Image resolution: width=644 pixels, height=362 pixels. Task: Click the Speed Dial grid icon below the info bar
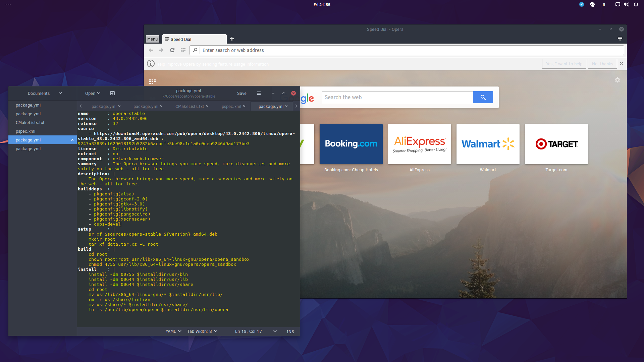click(x=152, y=81)
